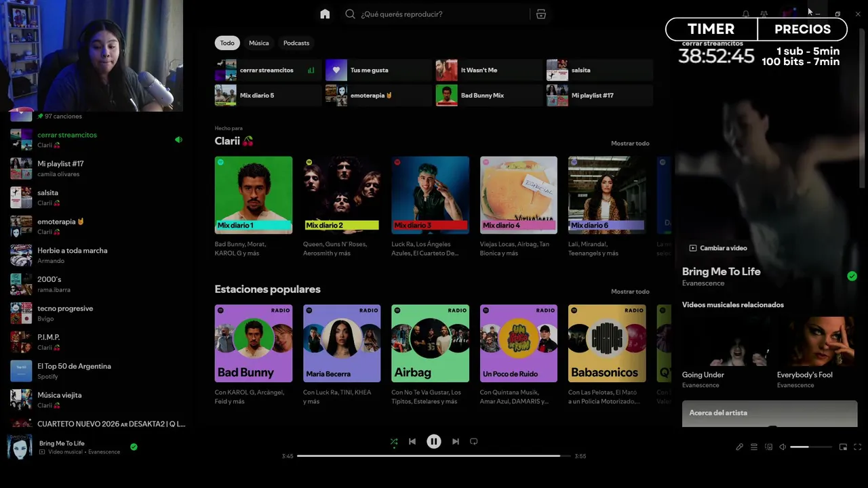
Task: Select the Todo filter chip
Action: click(227, 43)
